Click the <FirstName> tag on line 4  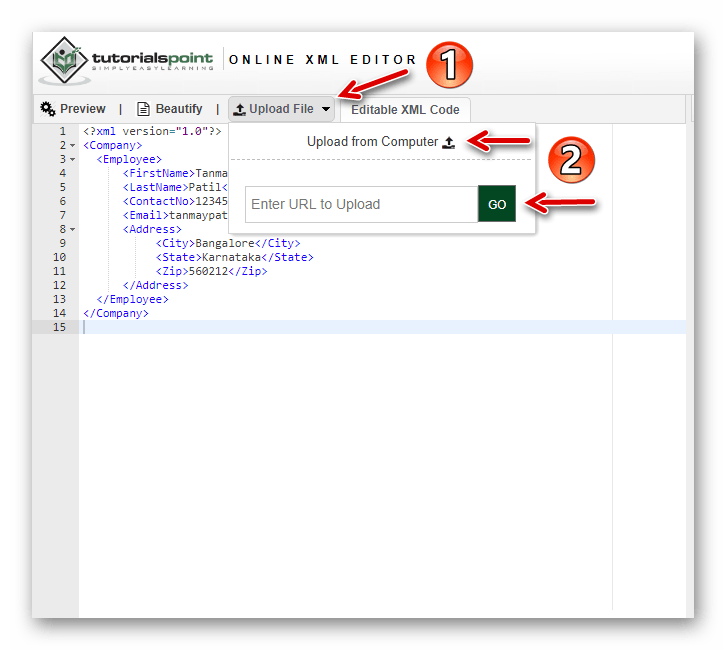pyautogui.click(x=159, y=173)
